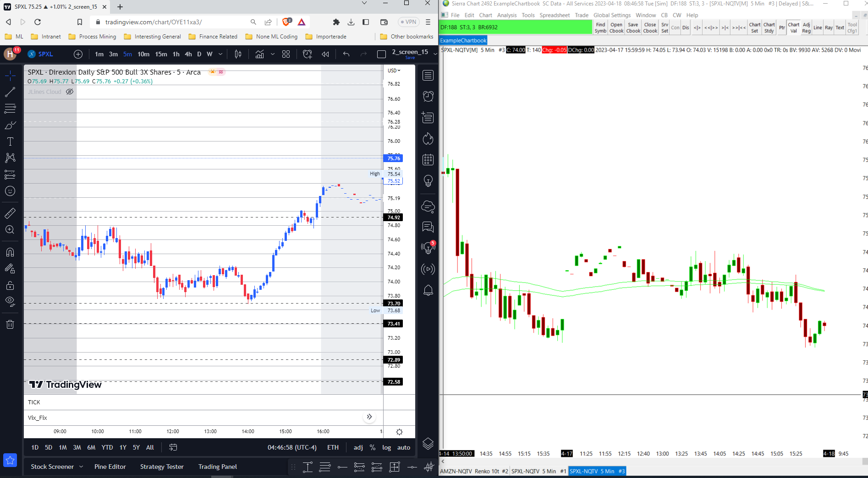Image resolution: width=868 pixels, height=478 pixels.
Task: Toggle hide all drawings eye tool
Action: pyautogui.click(x=10, y=301)
